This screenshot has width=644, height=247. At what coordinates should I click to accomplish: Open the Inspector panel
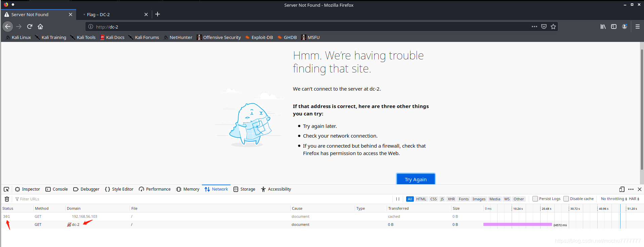(x=28, y=189)
